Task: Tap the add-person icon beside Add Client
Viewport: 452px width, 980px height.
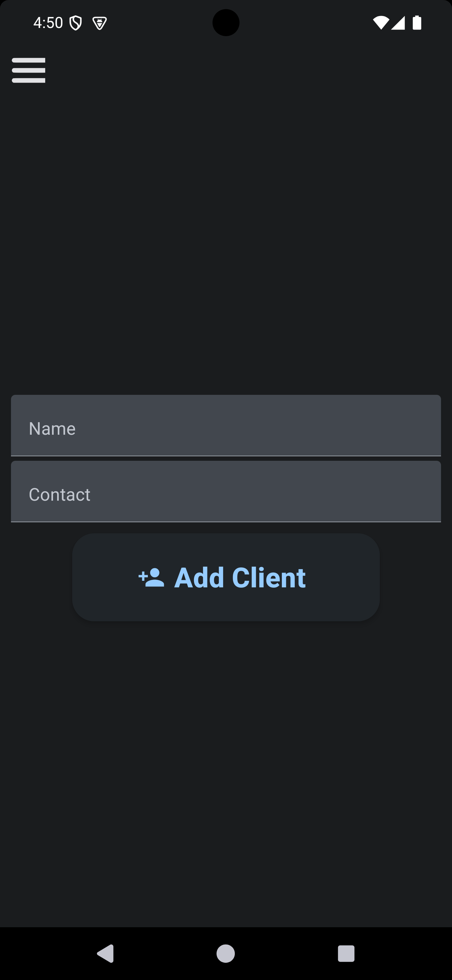Action: [151, 578]
